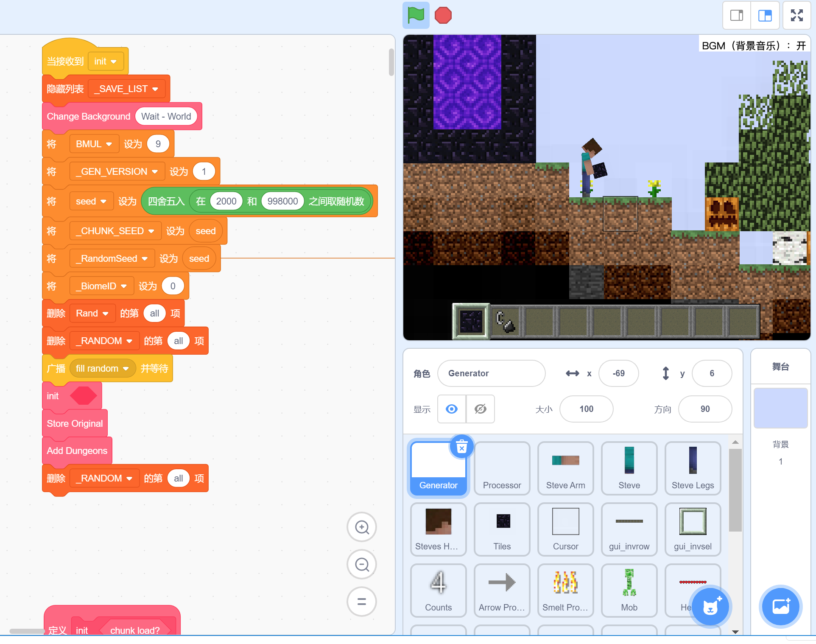Select the flint and steel hotbar slot

click(506, 321)
